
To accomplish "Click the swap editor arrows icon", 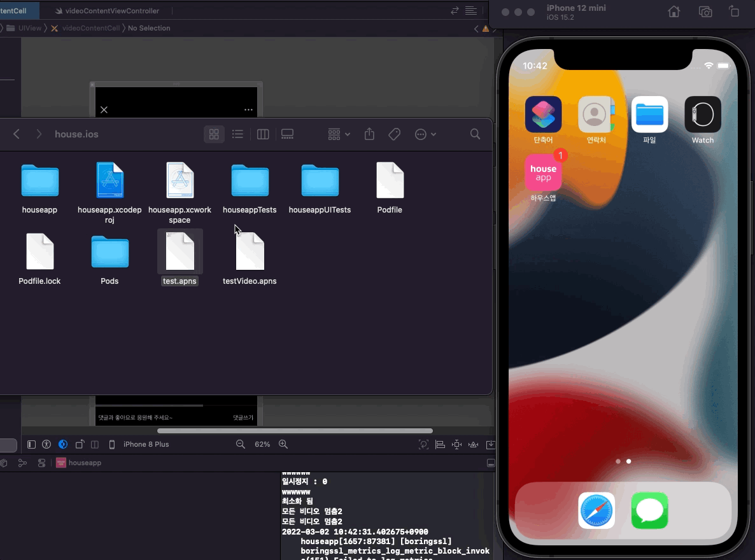I will pyautogui.click(x=455, y=11).
